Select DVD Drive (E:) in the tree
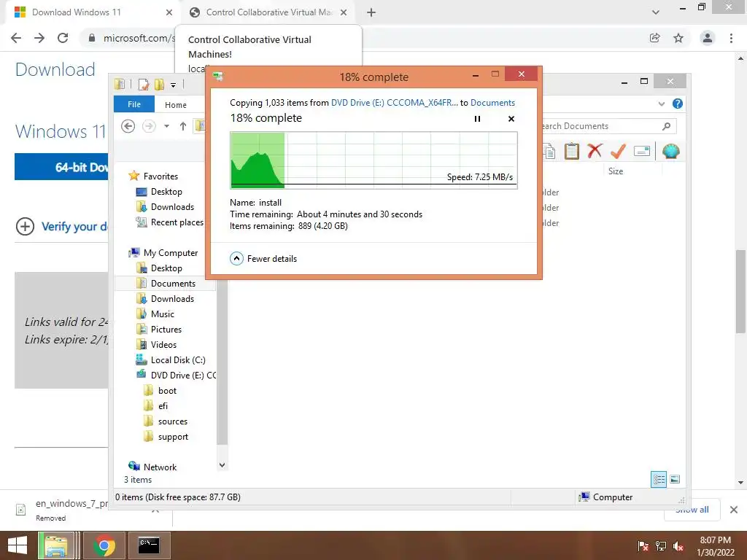The width and height of the screenshot is (747, 560). coord(183,376)
